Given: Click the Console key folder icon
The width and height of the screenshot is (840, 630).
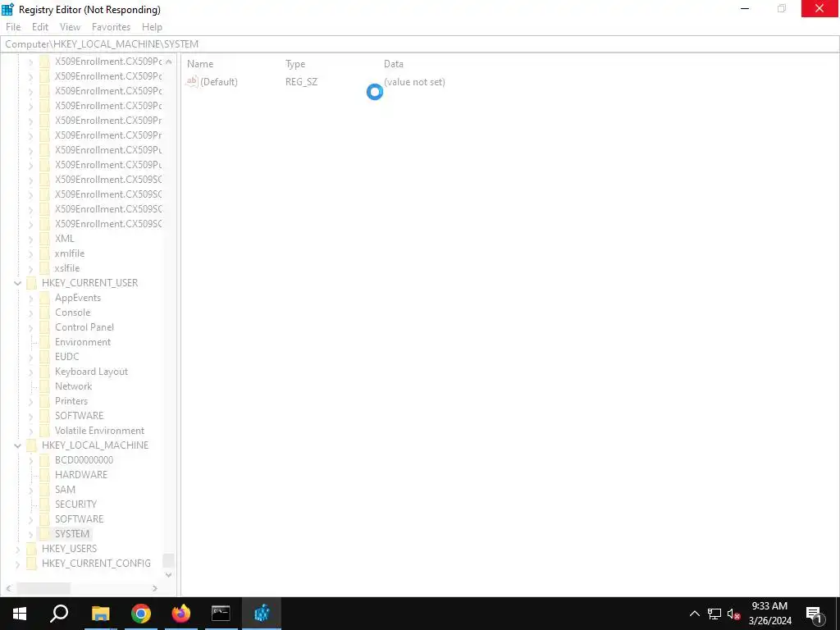Looking at the screenshot, I should click(45, 313).
